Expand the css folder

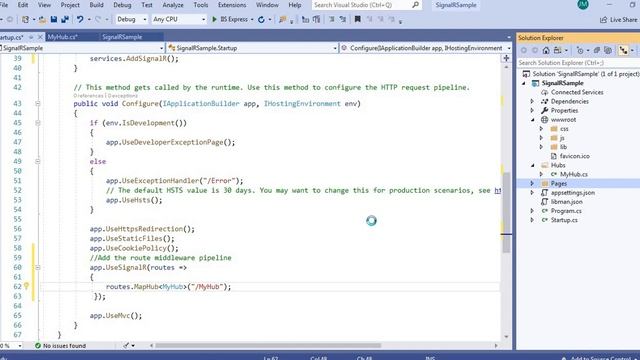(542, 129)
